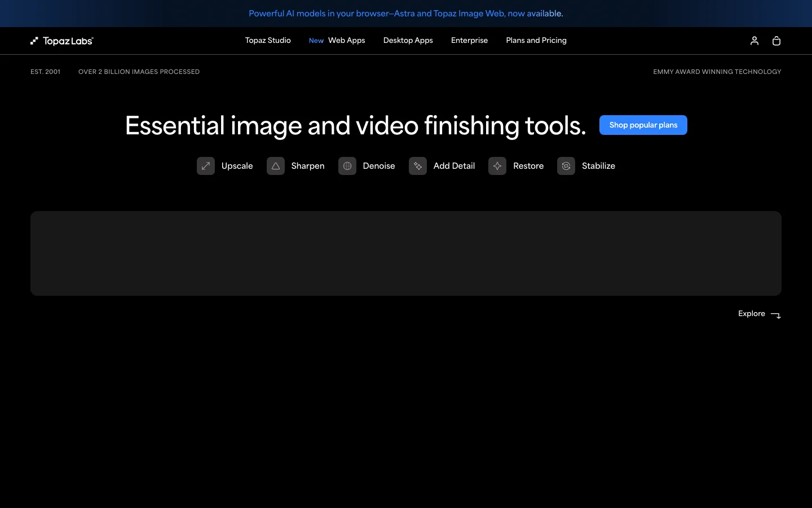Open the Desktop Apps menu
This screenshot has height=508, width=812.
point(408,41)
